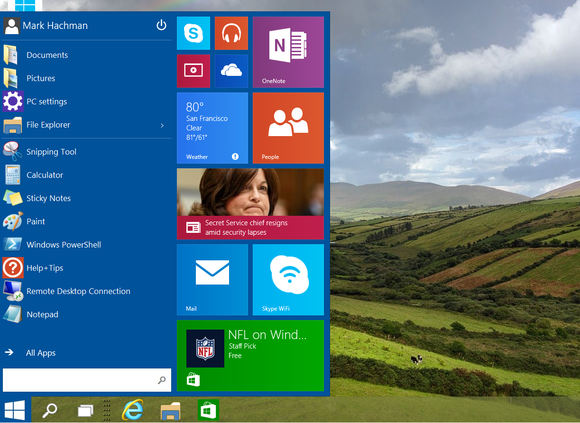Open the Mail tile
The height and width of the screenshot is (423, 580).
point(212,280)
